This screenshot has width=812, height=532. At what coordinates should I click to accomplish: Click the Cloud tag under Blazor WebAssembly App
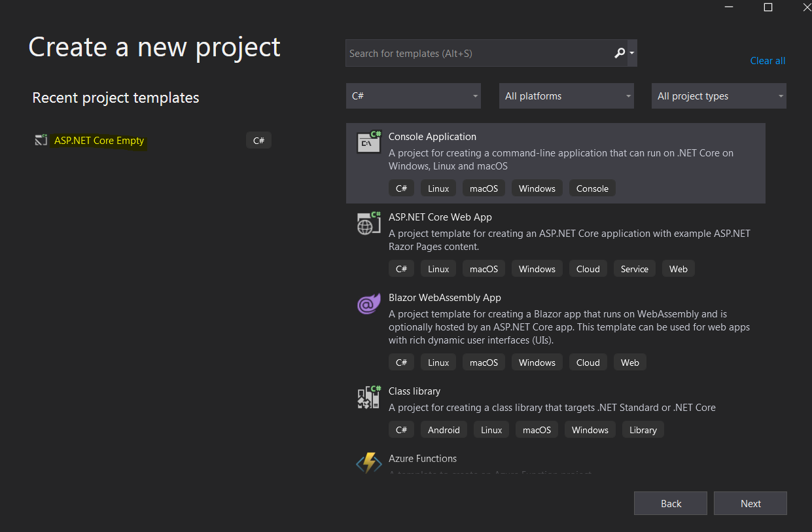588,363
